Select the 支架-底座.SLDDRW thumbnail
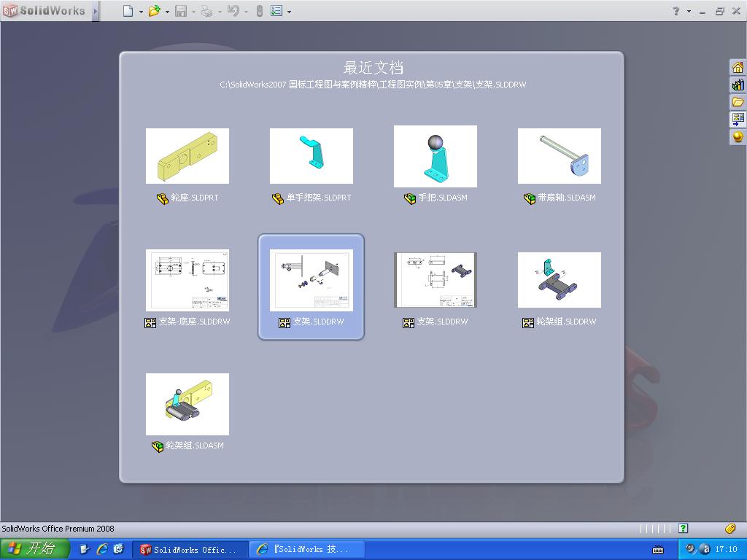Screen dimensions: 747x560 coord(187,280)
